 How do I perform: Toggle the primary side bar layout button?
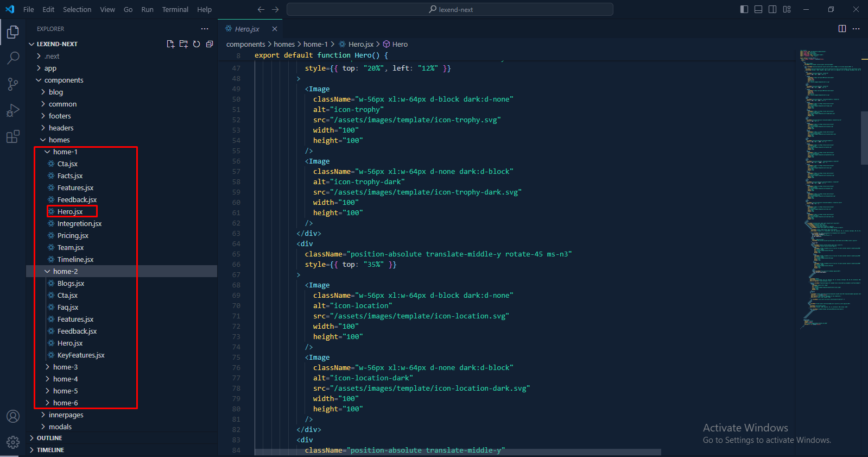[744, 9]
